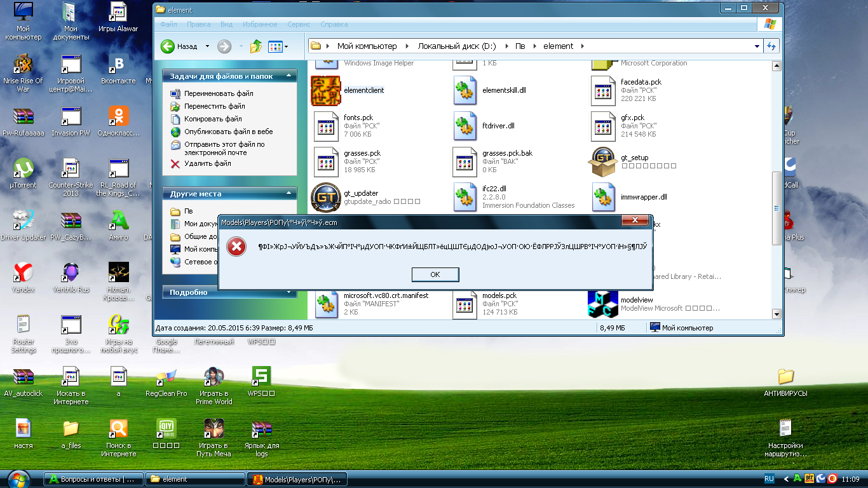Open the Файл menu
868x488 pixels.
click(x=168, y=24)
